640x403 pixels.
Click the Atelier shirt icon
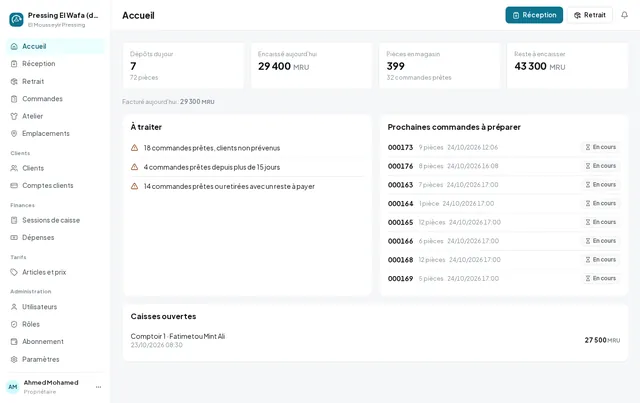(14, 116)
